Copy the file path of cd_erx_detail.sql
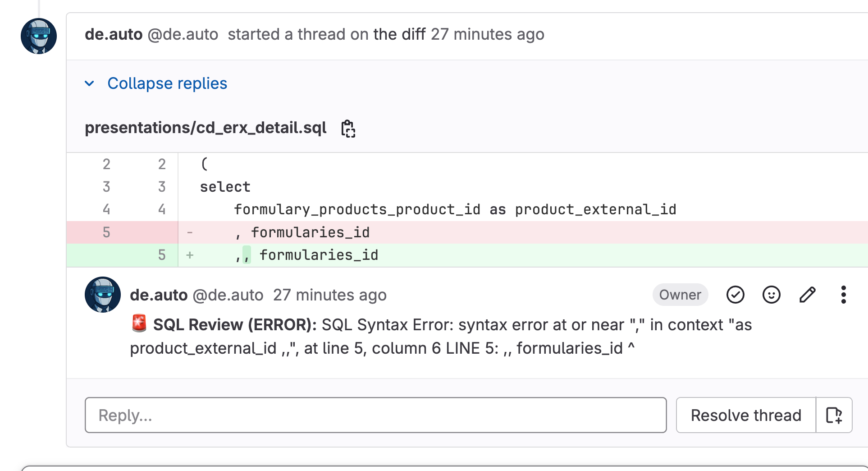Viewport: 868px width, 471px height. pos(348,128)
